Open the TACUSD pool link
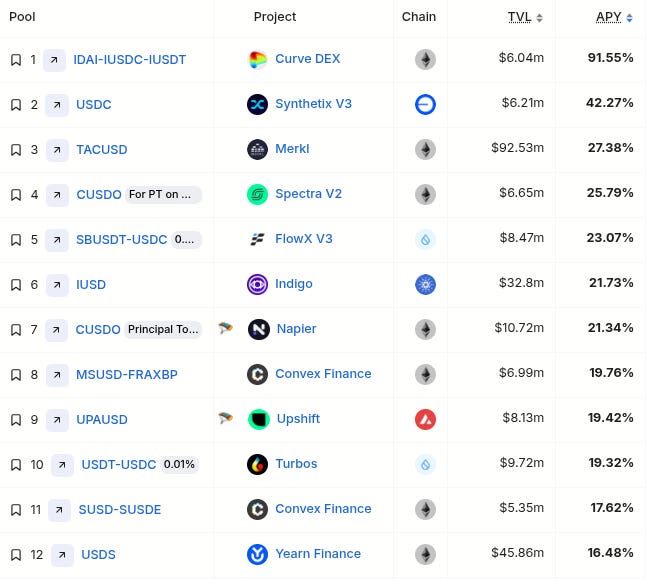This screenshot has width=646, height=579. (102, 150)
